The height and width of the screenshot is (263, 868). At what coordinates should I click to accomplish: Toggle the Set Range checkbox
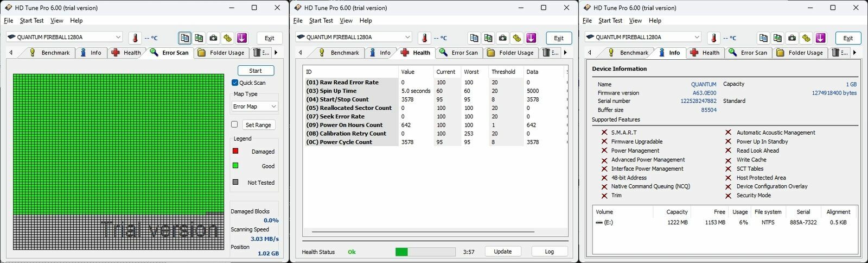235,124
